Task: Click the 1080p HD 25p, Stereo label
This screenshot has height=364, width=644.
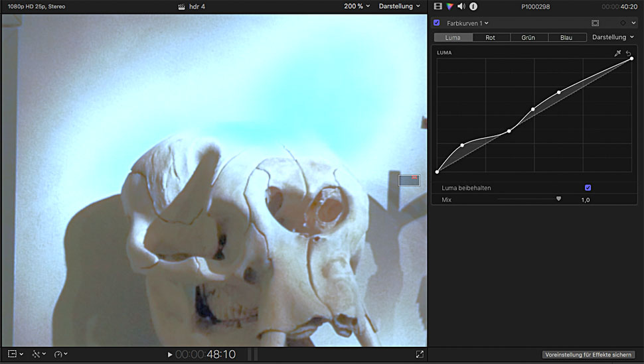Action: [x=37, y=7]
